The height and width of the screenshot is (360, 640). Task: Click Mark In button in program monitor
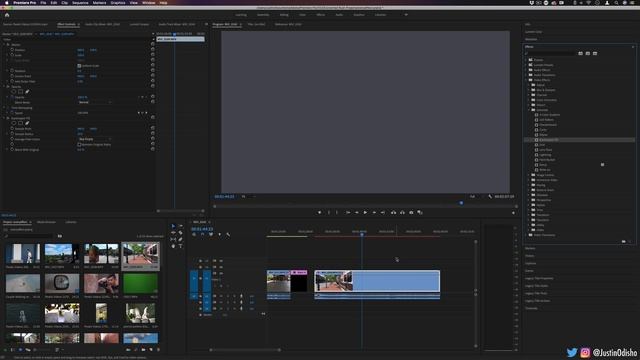(329, 212)
